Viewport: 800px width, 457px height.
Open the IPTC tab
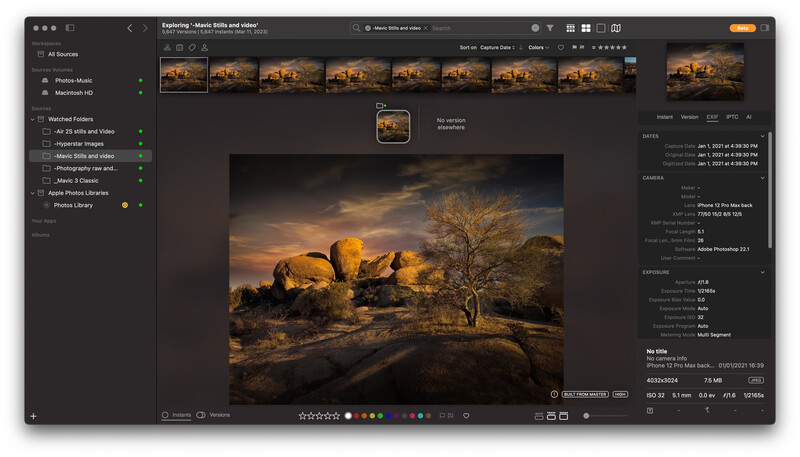[x=732, y=117]
